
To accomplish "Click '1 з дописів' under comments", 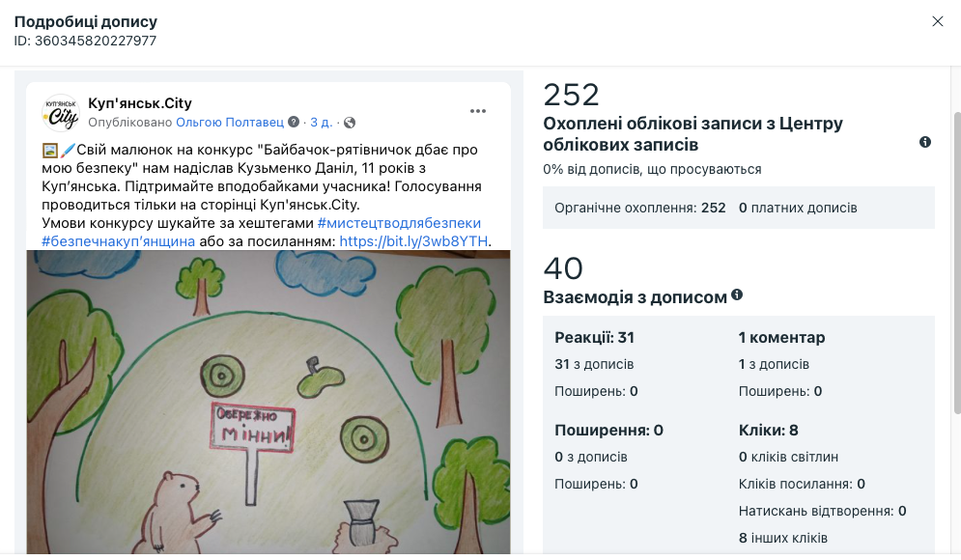I will coord(774,364).
